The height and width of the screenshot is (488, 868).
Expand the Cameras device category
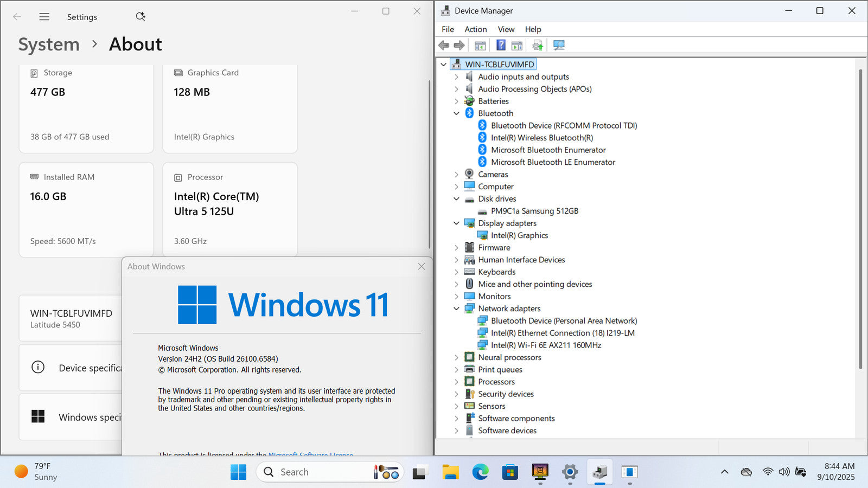coord(456,175)
